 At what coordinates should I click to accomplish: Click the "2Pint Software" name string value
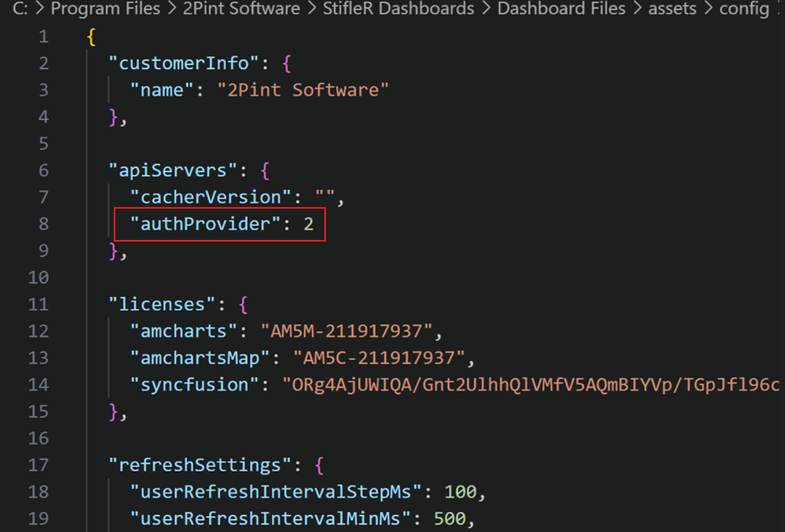point(303,90)
